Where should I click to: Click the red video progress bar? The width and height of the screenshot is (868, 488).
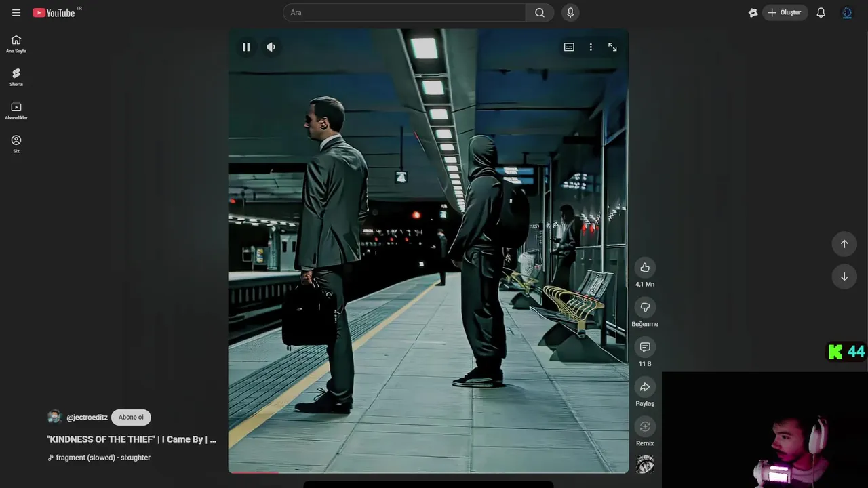(252, 472)
